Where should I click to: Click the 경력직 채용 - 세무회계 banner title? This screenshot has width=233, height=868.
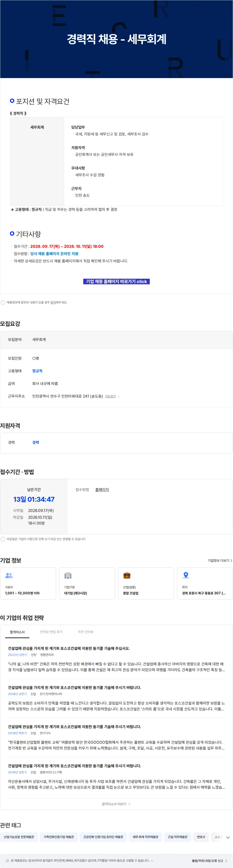pos(116,39)
